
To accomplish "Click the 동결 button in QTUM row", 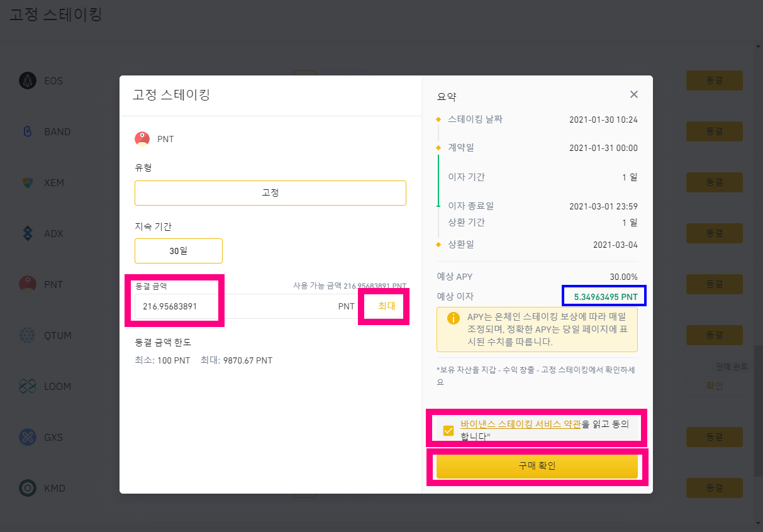I will (715, 335).
